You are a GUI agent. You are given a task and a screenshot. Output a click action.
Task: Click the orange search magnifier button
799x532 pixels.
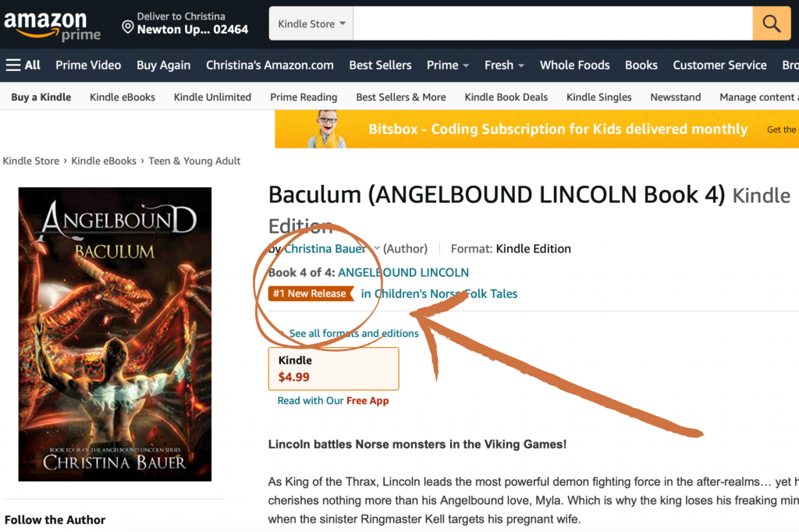[x=772, y=23]
